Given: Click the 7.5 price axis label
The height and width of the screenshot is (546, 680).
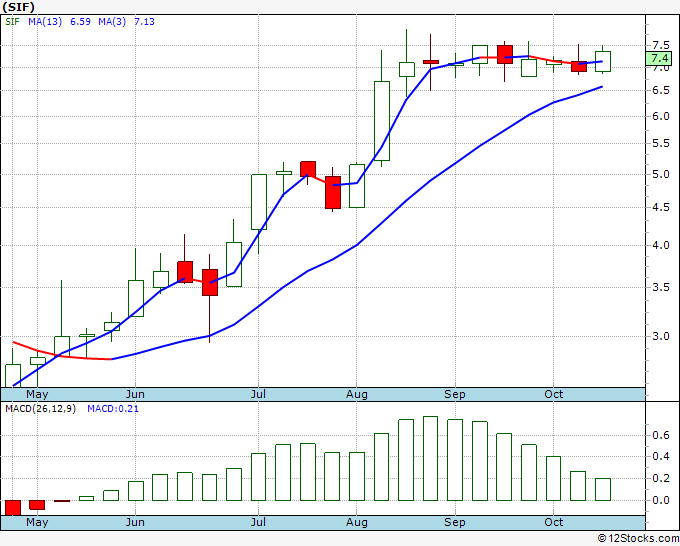Looking at the screenshot, I should click(661, 46).
